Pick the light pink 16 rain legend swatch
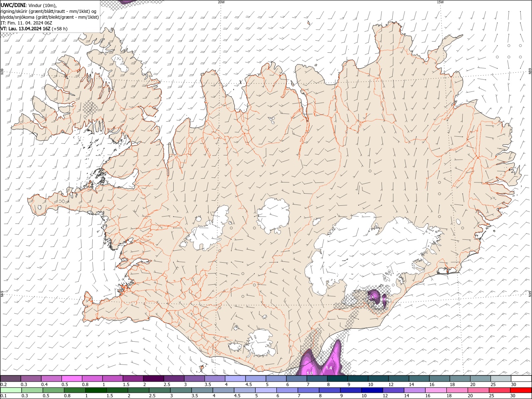 point(436,390)
